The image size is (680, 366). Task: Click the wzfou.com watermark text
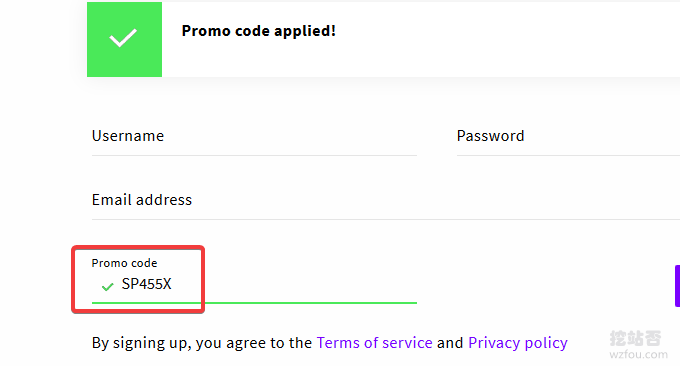638,354
